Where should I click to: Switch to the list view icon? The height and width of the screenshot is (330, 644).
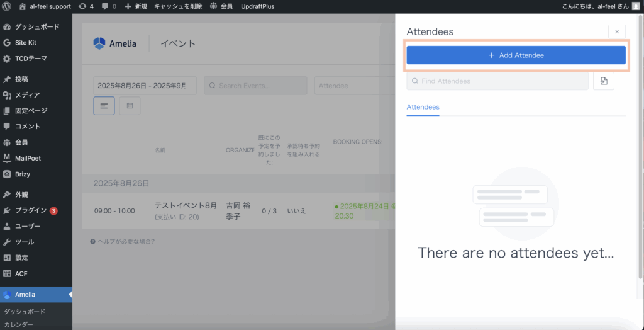[104, 106]
